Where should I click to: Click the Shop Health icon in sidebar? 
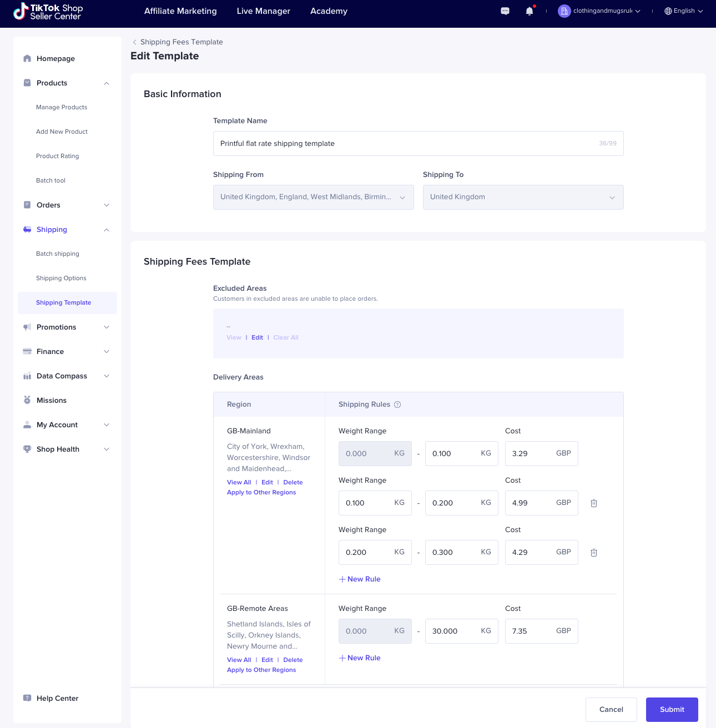tap(27, 449)
